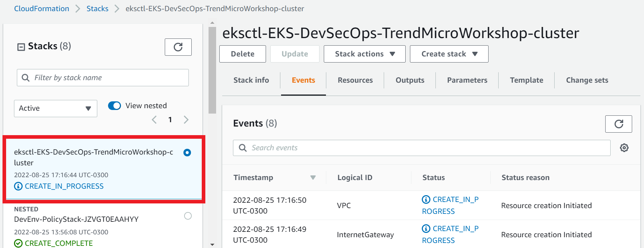This screenshot has height=248, width=644.
Task: Select the DevEnv-PolicyStack-JZVGT0EAAHYY radio button
Action: [x=188, y=216]
